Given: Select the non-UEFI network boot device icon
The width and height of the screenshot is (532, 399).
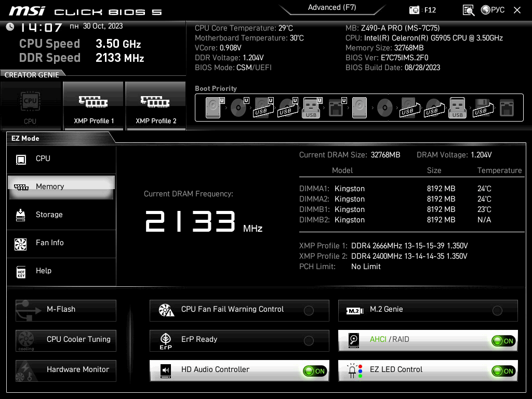Looking at the screenshot, I should (507, 108).
